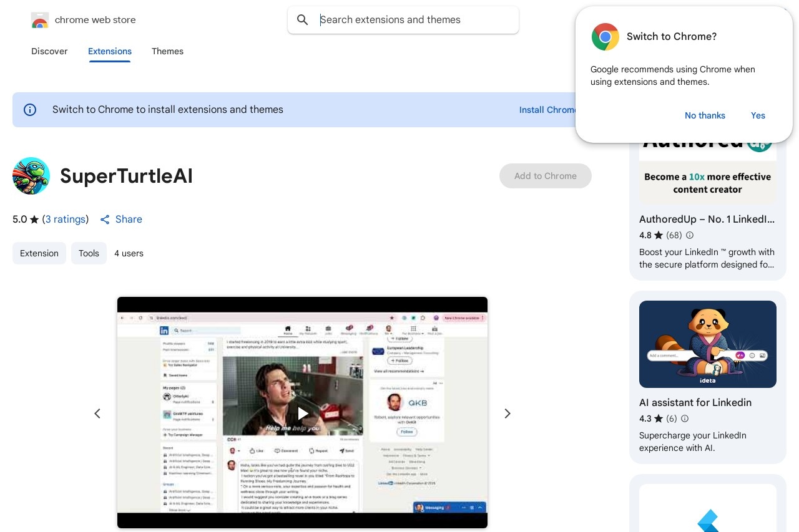Play the SuperTurtleAI preview video
The image size is (799, 532).
[x=303, y=413]
